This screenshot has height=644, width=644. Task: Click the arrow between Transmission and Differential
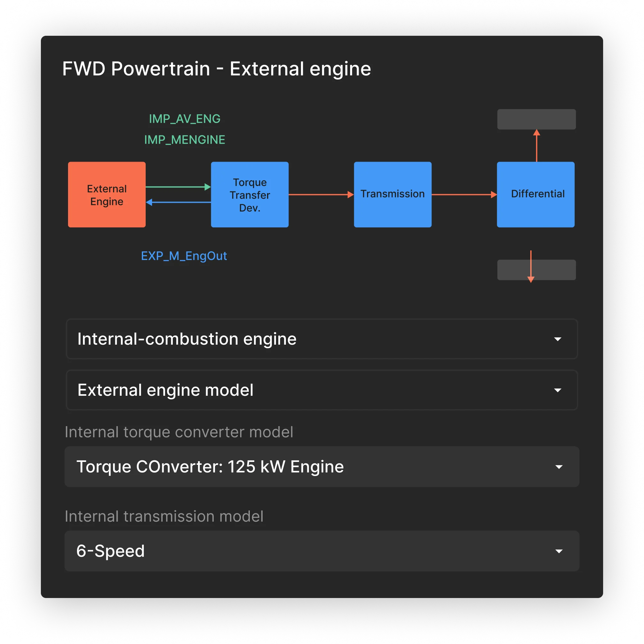click(463, 194)
